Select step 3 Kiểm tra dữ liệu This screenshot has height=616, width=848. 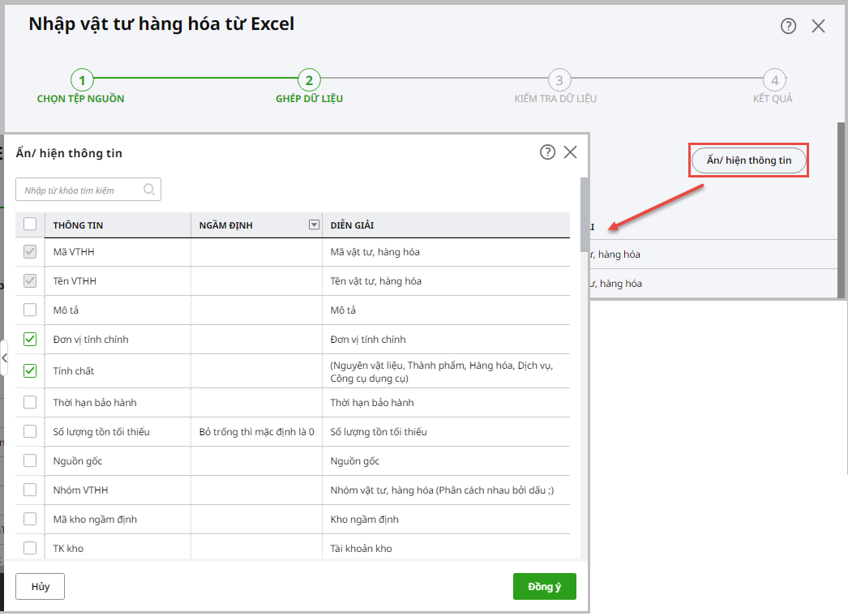coord(558,80)
